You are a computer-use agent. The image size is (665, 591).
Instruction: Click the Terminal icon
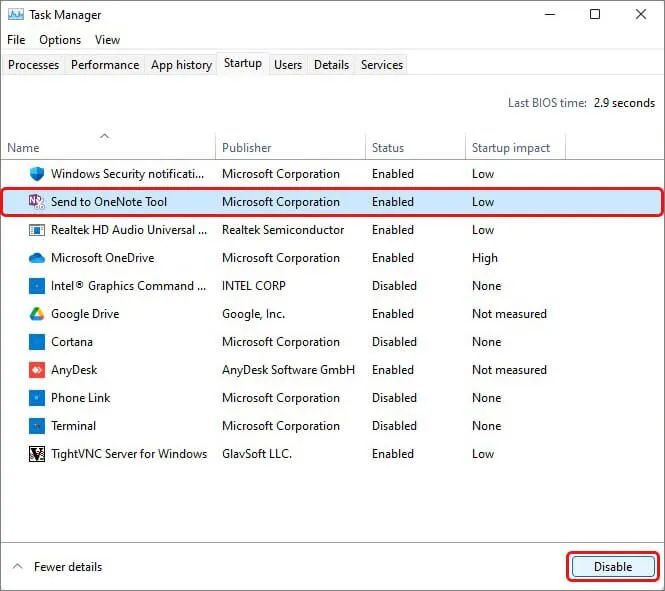(37, 426)
